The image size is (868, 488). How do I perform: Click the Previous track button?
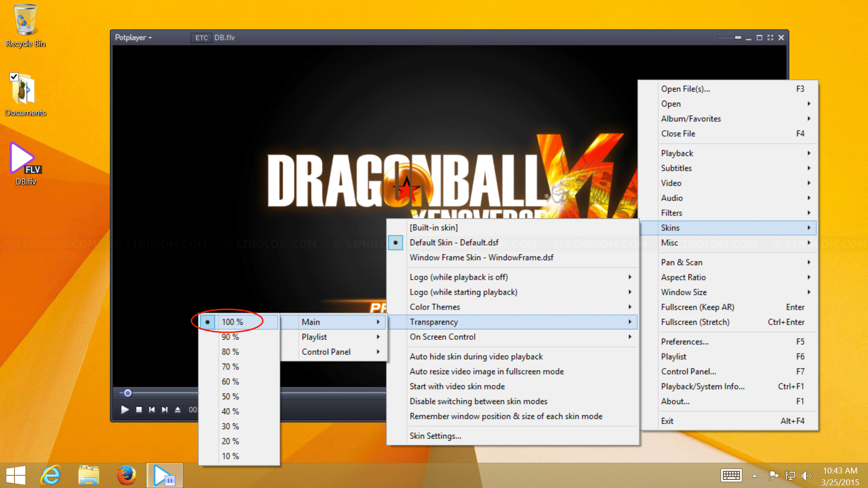(152, 409)
